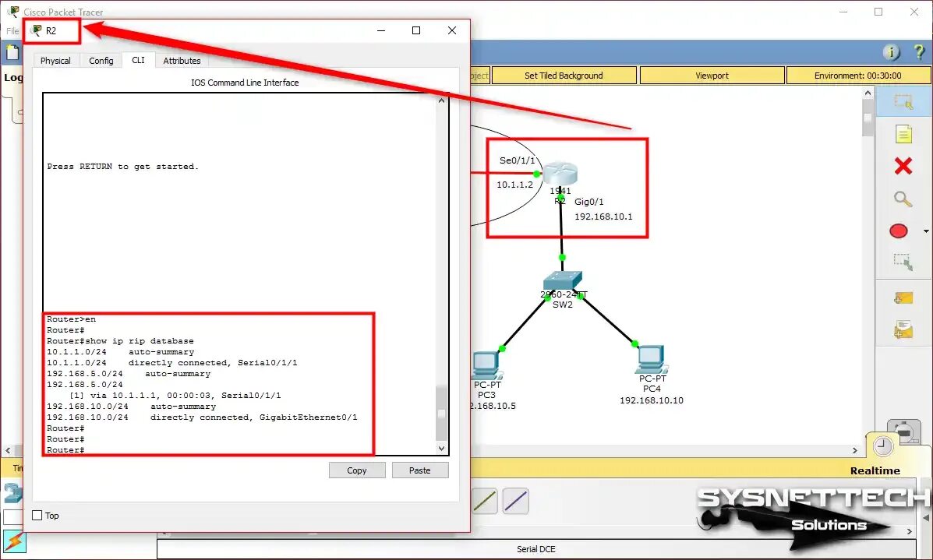Select the PC4 computer icon
The width and height of the screenshot is (933, 560).
click(652, 360)
